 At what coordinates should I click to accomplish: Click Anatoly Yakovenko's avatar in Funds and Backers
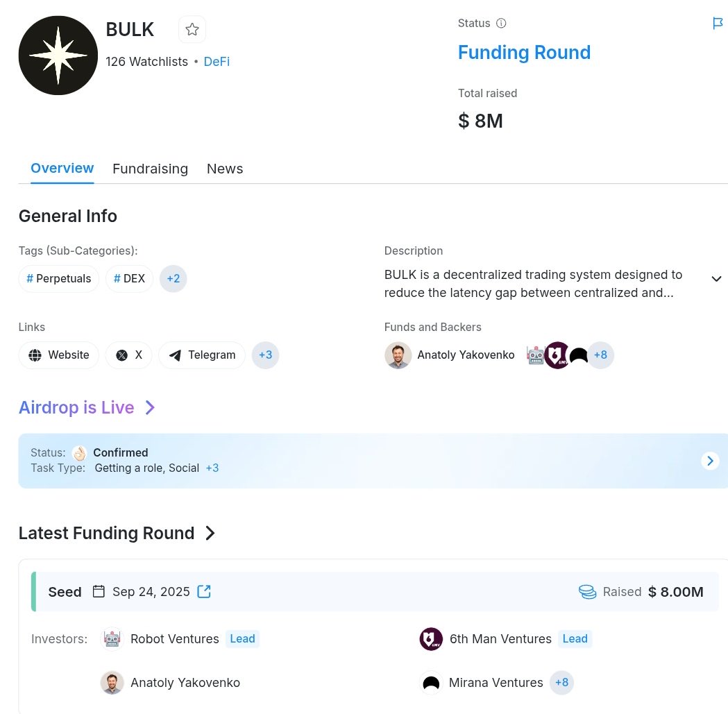(x=398, y=355)
